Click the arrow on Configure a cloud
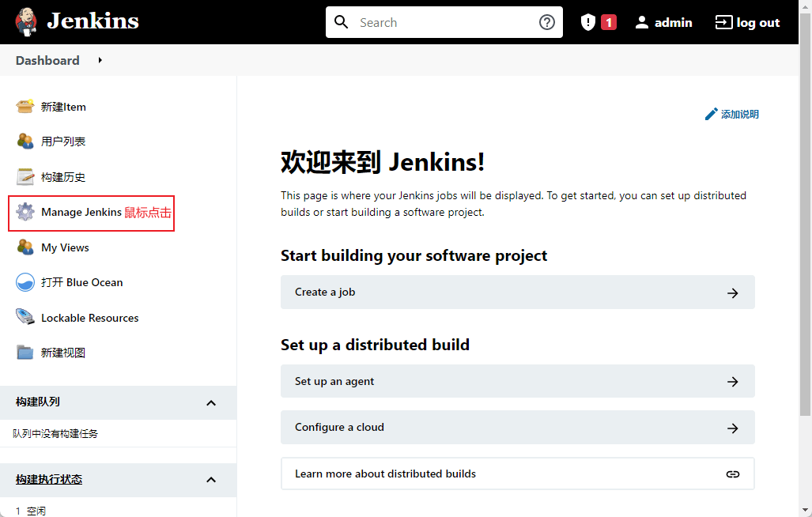The width and height of the screenshot is (812, 517). 732,428
